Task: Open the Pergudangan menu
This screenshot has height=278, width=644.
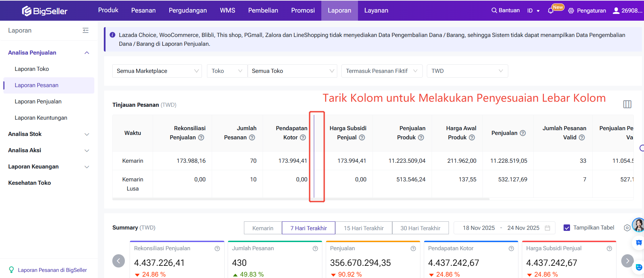Action: click(x=188, y=11)
